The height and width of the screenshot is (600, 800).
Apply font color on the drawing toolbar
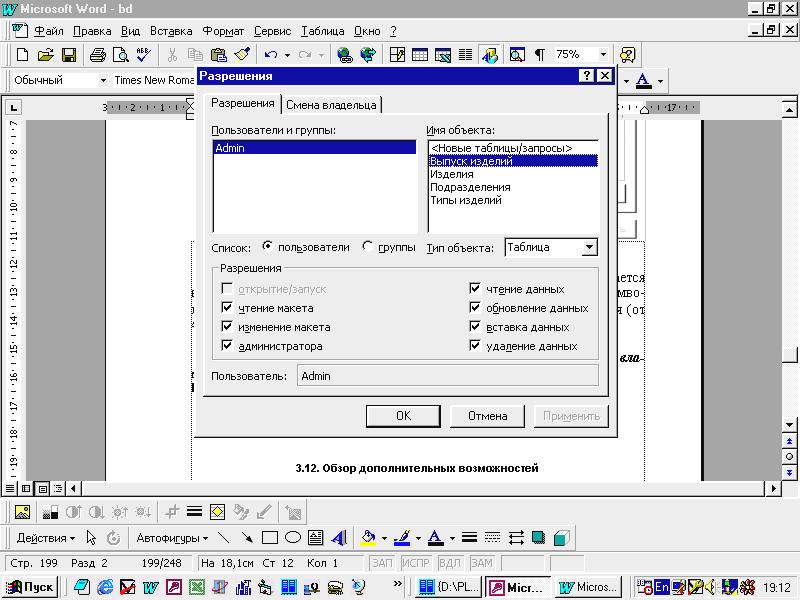point(435,538)
